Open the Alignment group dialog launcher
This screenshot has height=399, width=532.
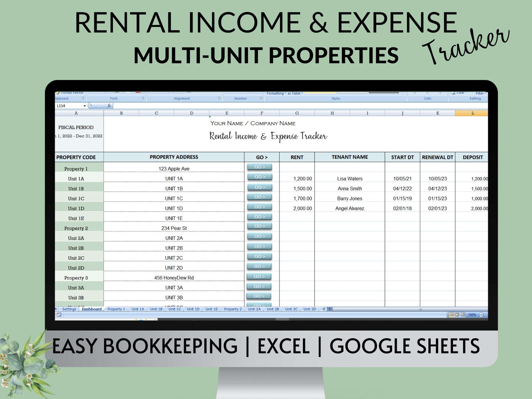219,98
